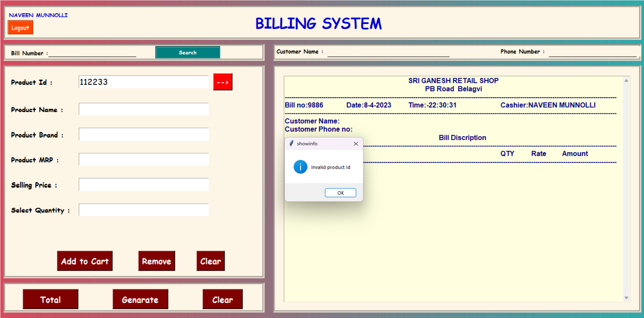Viewport: 644px width, 318px height.
Task: Select the Select Quantity input field
Action: [144, 210]
